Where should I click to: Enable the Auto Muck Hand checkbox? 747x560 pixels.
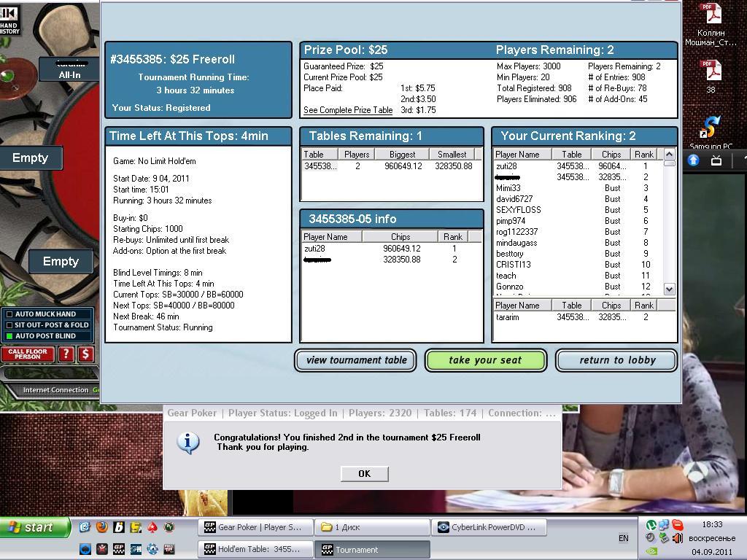pyautogui.click(x=9, y=314)
